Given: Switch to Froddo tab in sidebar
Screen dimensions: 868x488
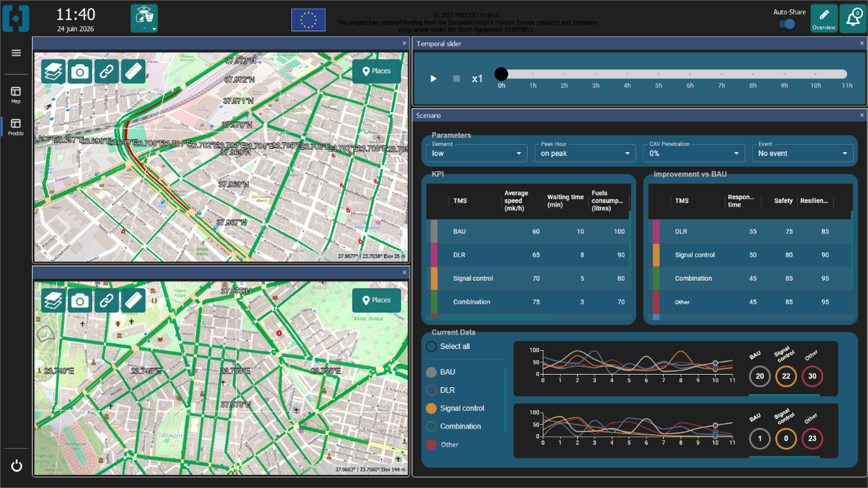Looking at the screenshot, I should coord(16,127).
